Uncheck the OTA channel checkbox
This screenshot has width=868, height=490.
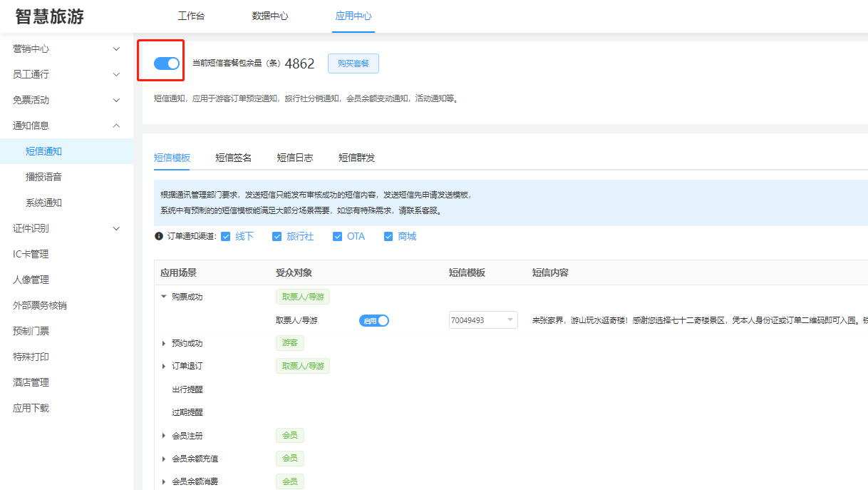coord(338,237)
